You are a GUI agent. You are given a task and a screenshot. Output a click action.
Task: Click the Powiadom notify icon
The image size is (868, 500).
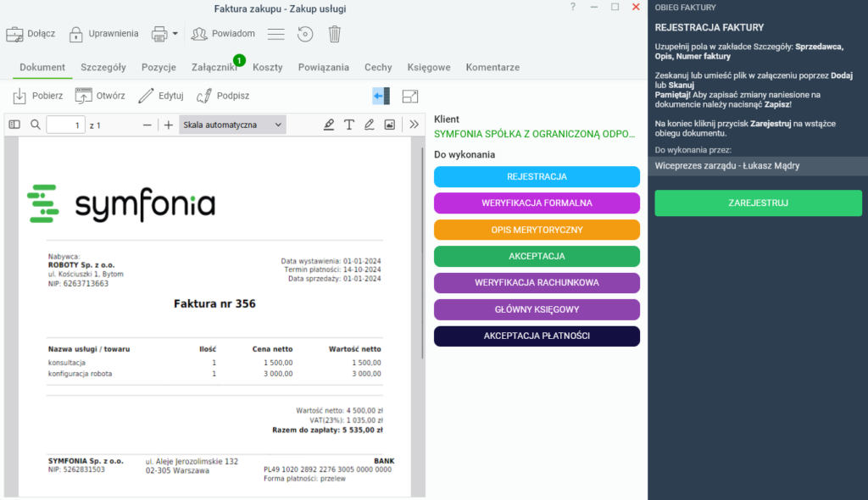(198, 35)
